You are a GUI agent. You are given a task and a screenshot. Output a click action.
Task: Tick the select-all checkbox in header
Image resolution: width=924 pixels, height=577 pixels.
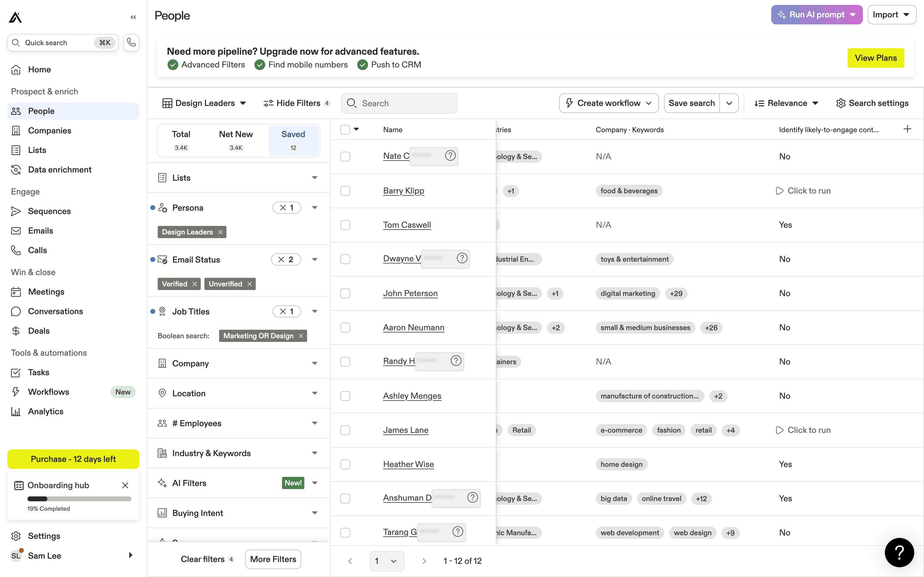pyautogui.click(x=345, y=130)
